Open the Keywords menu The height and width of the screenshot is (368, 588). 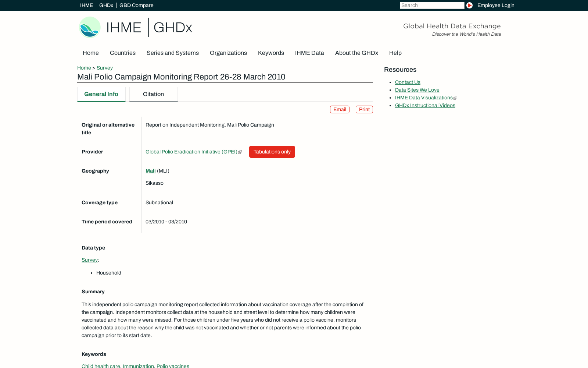coord(271,53)
